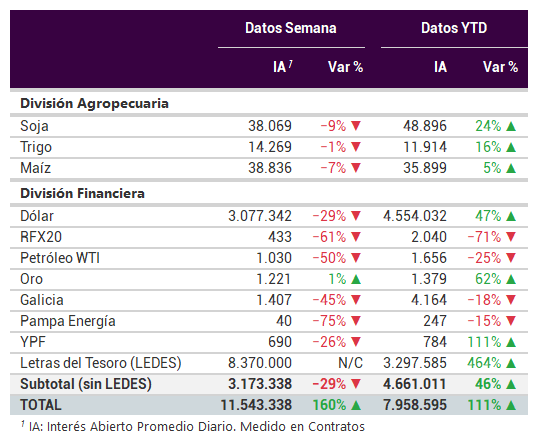Image resolution: width=538 pixels, height=446 pixels.
Task: Click the green up arrow beside LEDES 464%
Action: coord(511,363)
